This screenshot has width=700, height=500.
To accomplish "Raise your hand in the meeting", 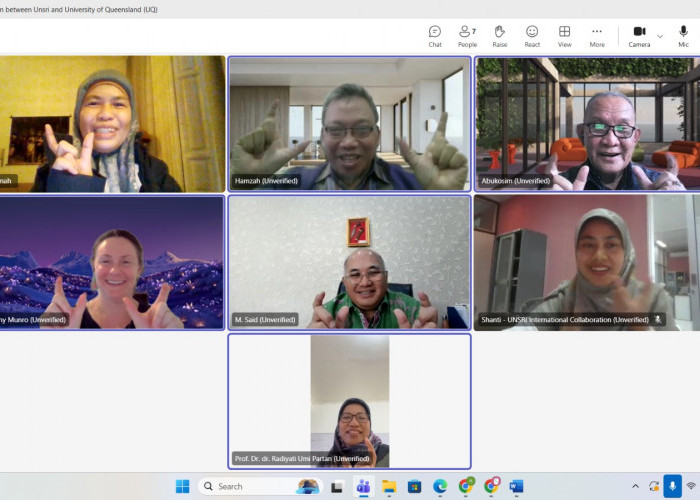I will click(x=499, y=36).
